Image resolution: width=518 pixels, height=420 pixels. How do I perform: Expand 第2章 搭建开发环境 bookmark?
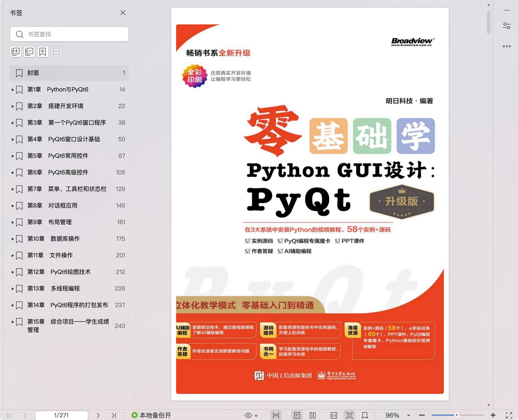tap(12, 106)
